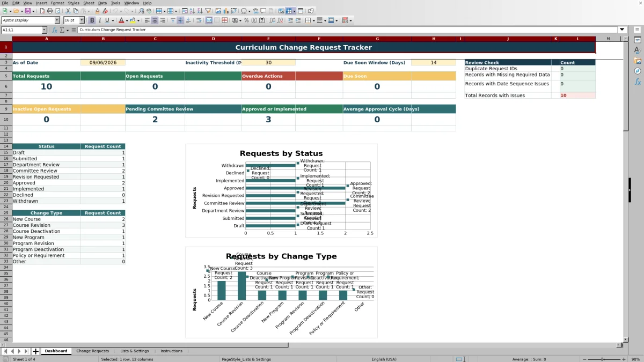
Task: Toggle Wrap Text button
Action: click(x=199, y=20)
